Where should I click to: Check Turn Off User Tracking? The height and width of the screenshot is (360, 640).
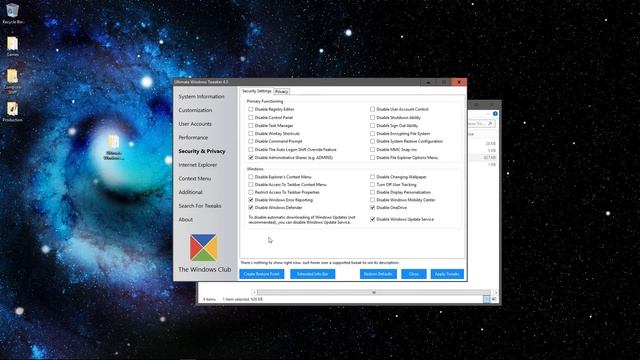click(x=372, y=184)
